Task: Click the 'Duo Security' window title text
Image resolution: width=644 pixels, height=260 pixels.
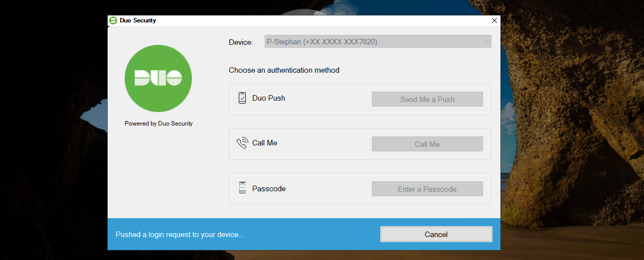Action: (138, 20)
